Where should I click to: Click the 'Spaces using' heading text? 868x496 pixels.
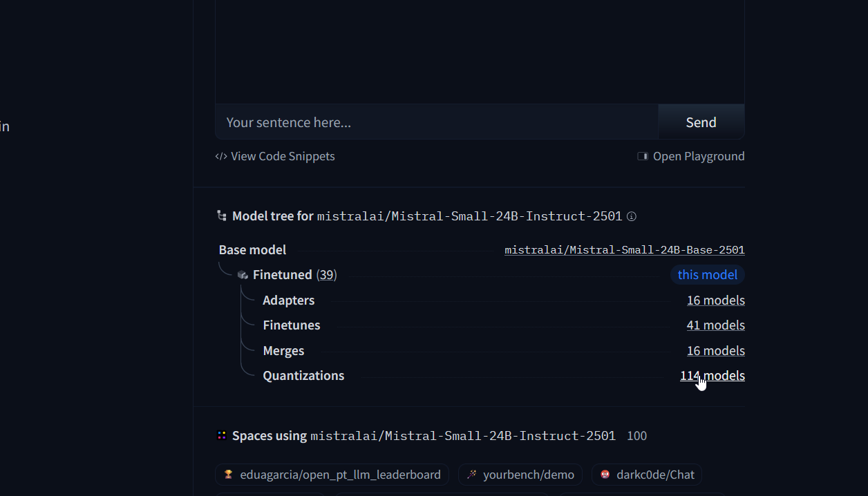pyautogui.click(x=270, y=436)
